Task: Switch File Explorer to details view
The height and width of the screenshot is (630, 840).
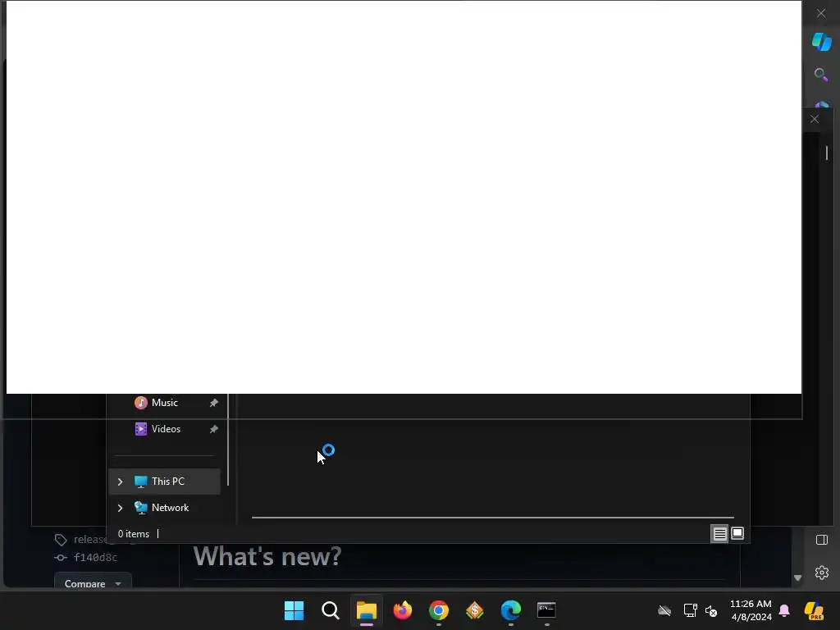Action: (x=719, y=533)
